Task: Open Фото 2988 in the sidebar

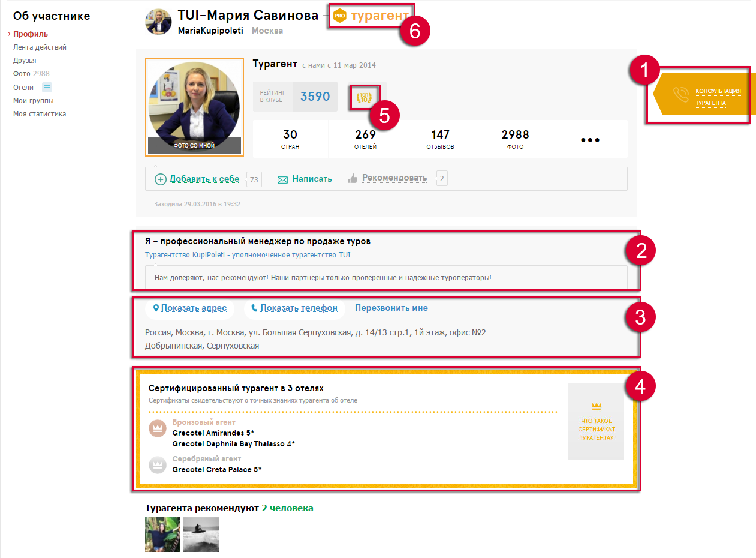Action: [x=31, y=74]
